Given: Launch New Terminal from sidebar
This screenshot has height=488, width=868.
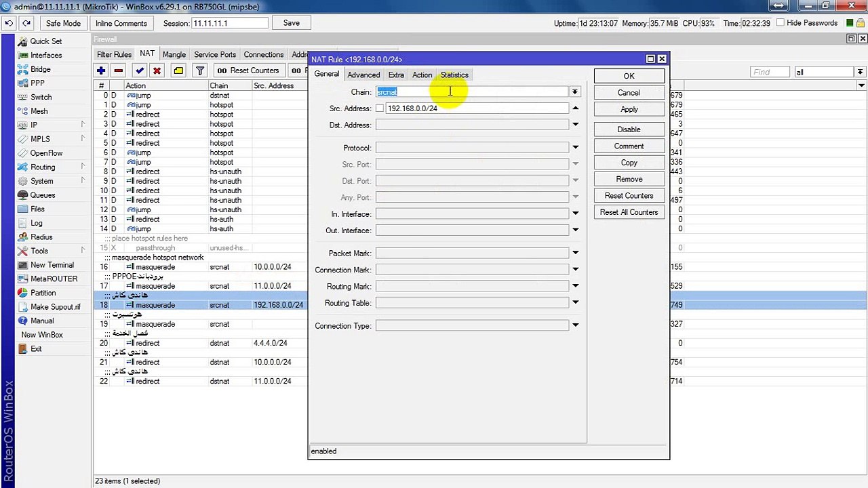Looking at the screenshot, I should (x=52, y=265).
